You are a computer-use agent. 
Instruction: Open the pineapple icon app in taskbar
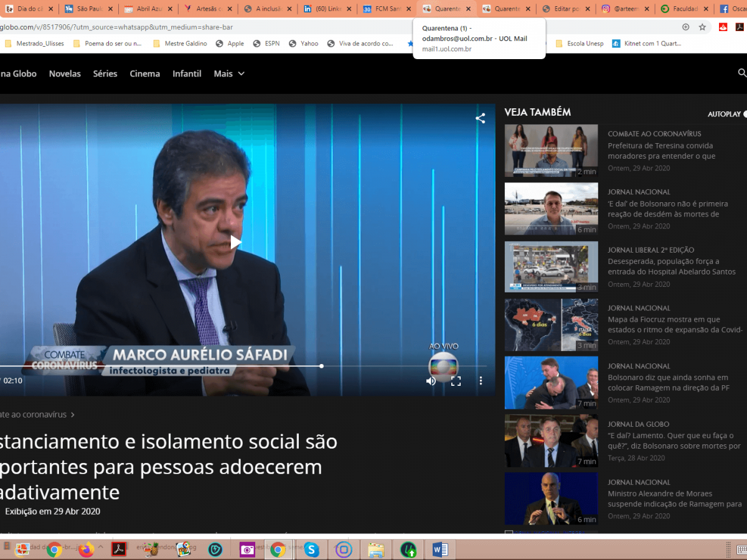tap(151, 549)
